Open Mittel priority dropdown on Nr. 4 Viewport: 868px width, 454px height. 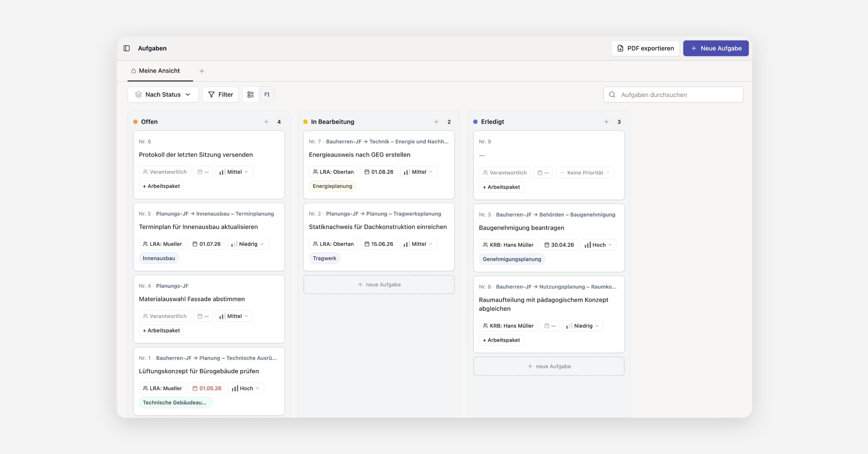[x=234, y=316]
